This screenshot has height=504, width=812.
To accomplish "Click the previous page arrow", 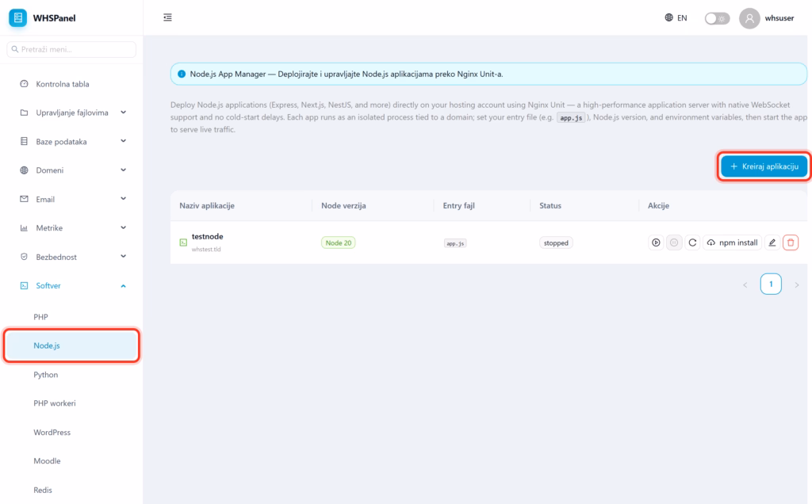I will pyautogui.click(x=745, y=284).
